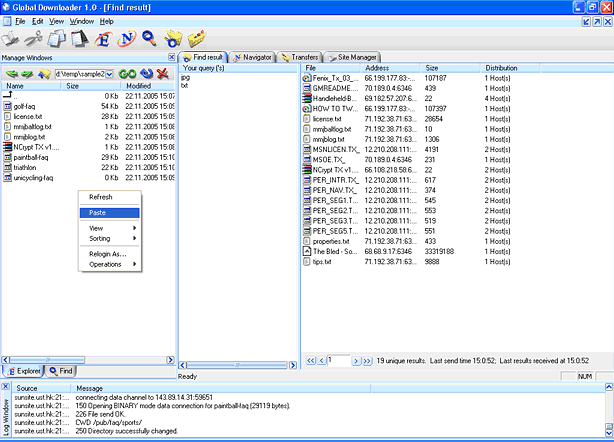Click the copy pages toolbar icon
The image size is (614, 442).
(x=56, y=39)
